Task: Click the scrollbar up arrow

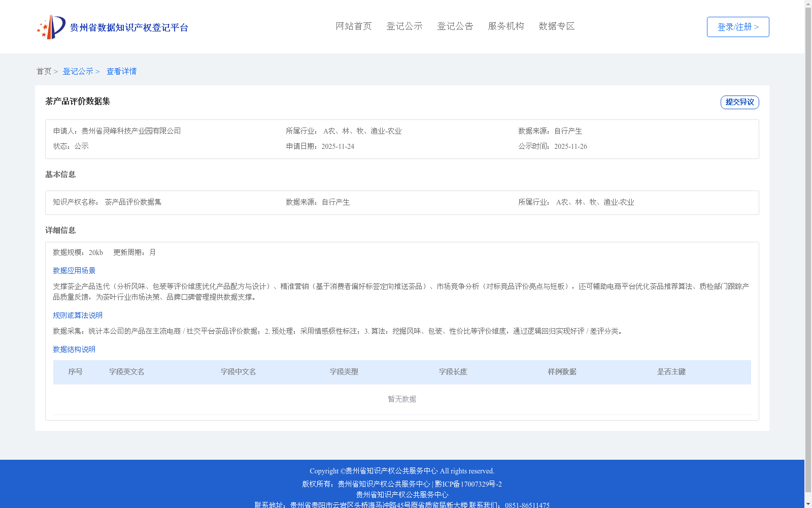Action: (808, 4)
